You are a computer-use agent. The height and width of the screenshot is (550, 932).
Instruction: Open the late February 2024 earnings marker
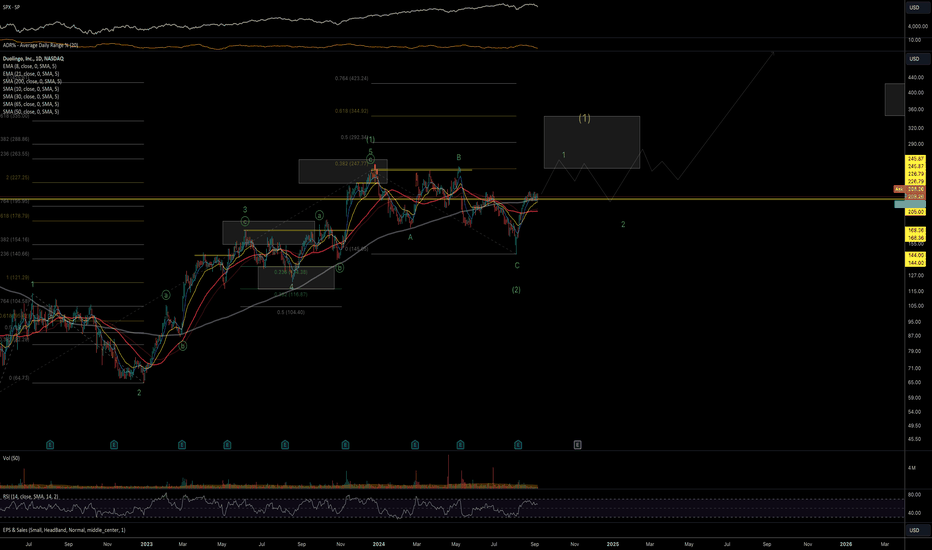pos(415,444)
